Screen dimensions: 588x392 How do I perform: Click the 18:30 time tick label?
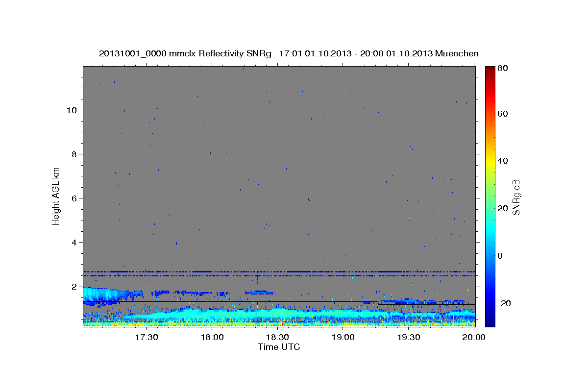(278, 337)
